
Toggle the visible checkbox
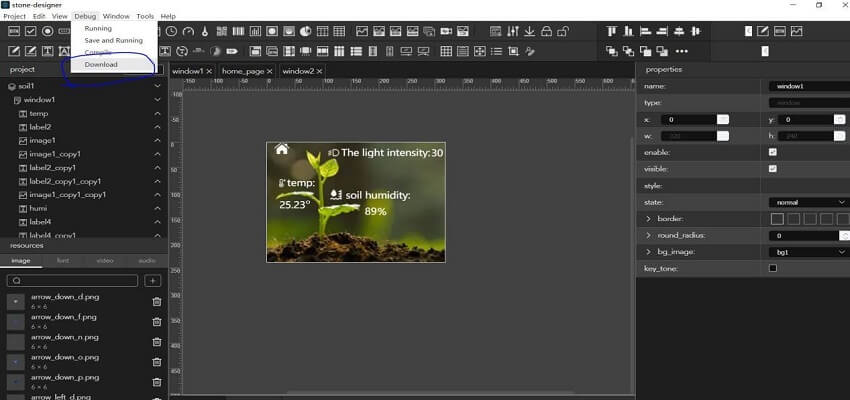pos(772,169)
